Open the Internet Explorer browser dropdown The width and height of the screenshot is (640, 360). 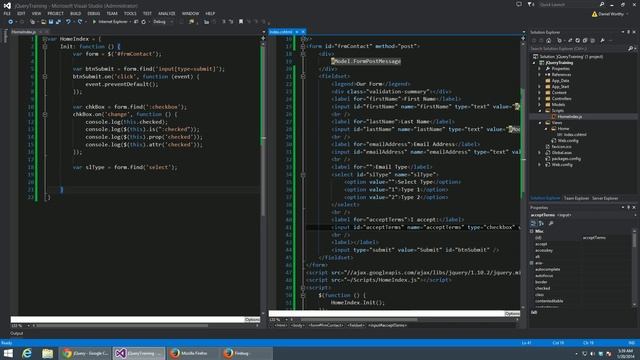131,22
